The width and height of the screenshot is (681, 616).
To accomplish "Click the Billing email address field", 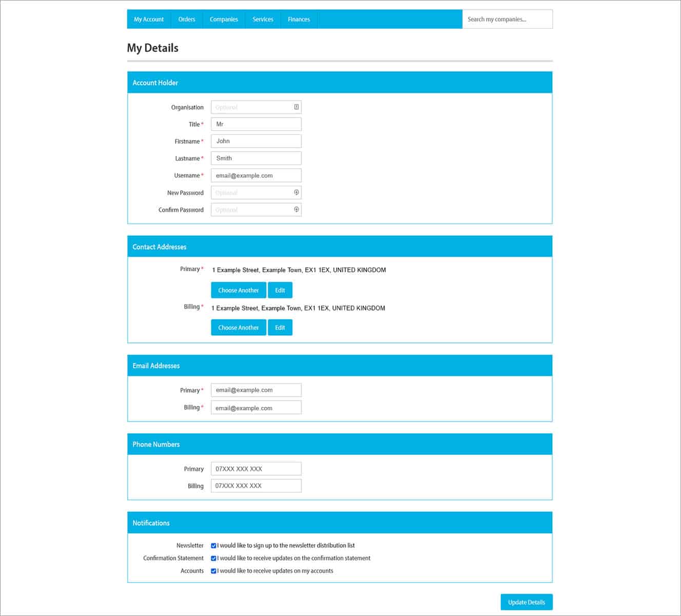I will 256,407.
